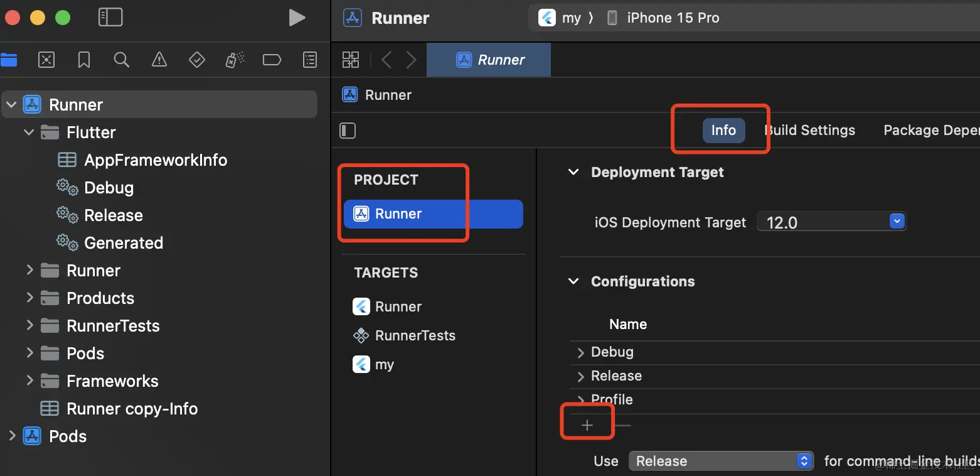
Task: Expand the Runner folder in navigator
Action: [x=29, y=270]
